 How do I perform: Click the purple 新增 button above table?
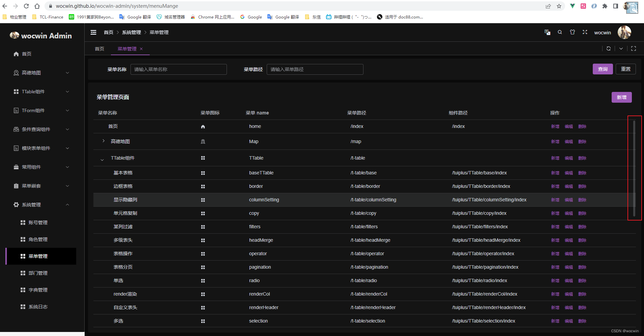tap(621, 97)
